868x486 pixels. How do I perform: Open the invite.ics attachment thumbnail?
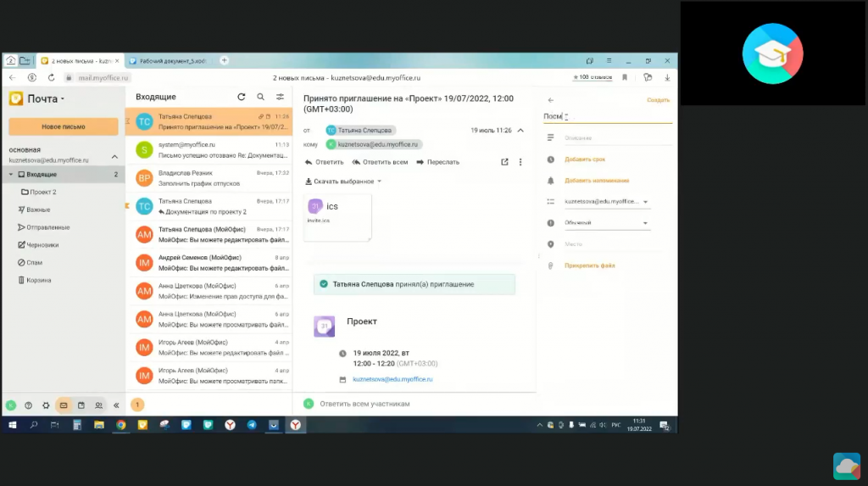coord(337,218)
